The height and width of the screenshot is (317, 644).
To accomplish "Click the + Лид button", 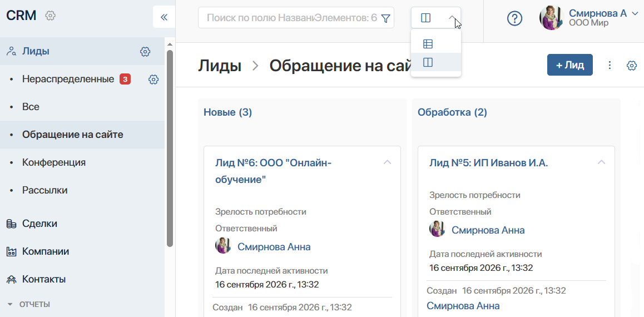I will (x=569, y=65).
